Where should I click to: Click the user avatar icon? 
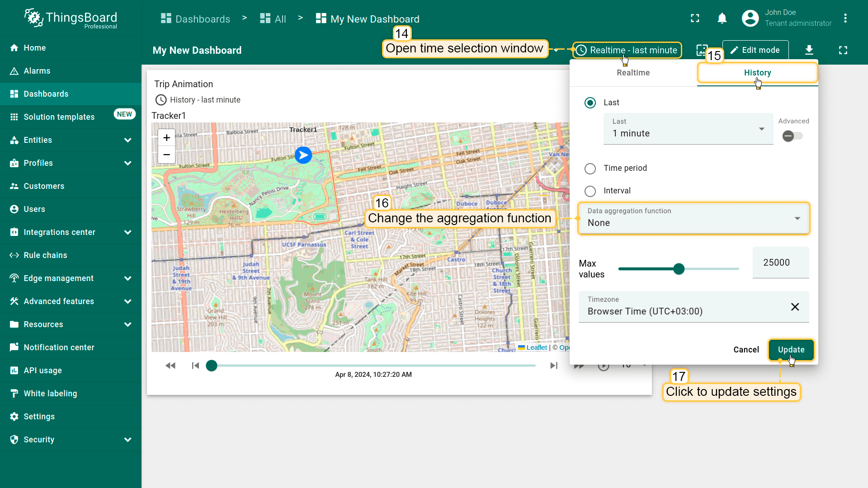tap(750, 18)
